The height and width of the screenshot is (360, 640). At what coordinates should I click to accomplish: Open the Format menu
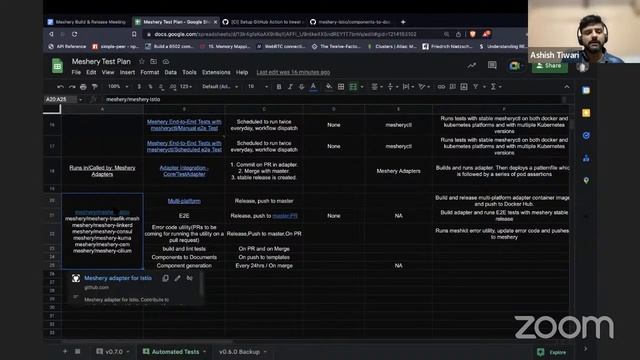pos(150,72)
